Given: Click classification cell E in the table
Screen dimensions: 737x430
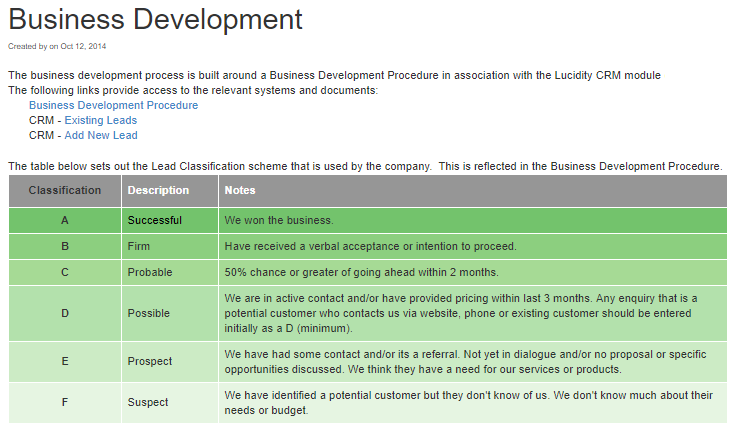Looking at the screenshot, I should 65,361.
